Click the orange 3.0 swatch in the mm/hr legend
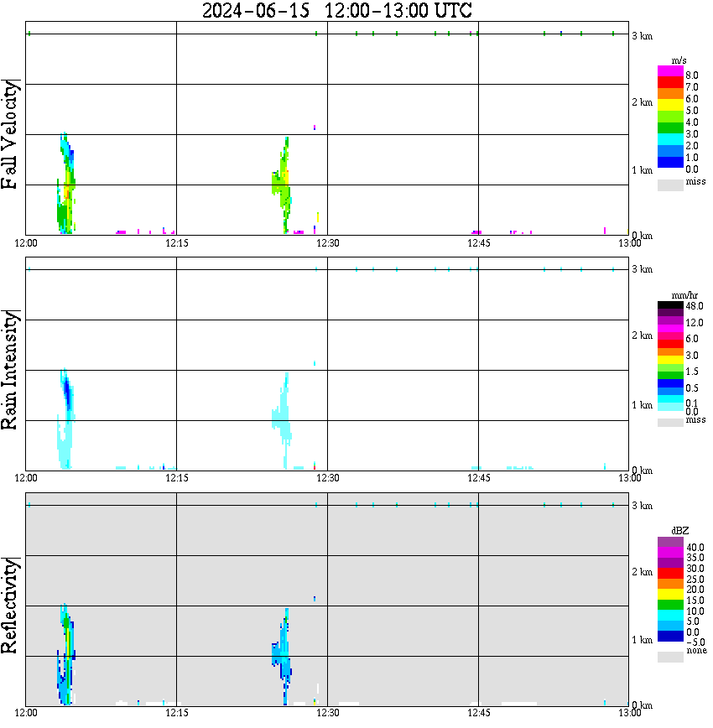This screenshot has width=713, height=728. tap(670, 352)
